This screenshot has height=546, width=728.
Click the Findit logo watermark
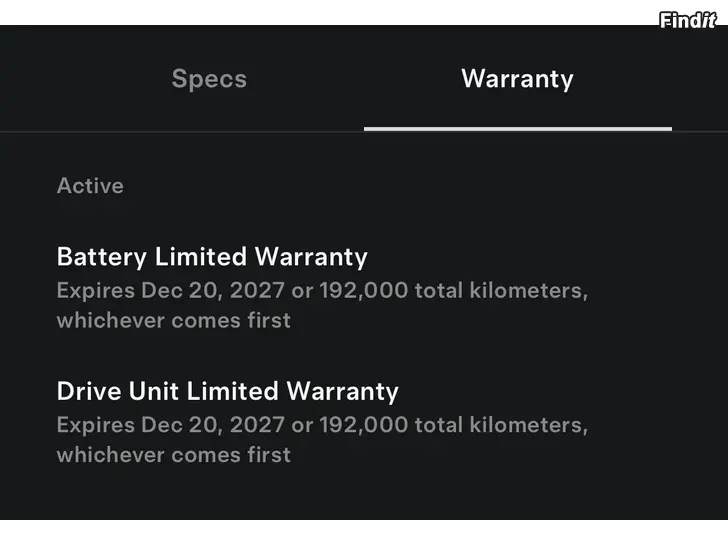pyautogui.click(x=688, y=19)
